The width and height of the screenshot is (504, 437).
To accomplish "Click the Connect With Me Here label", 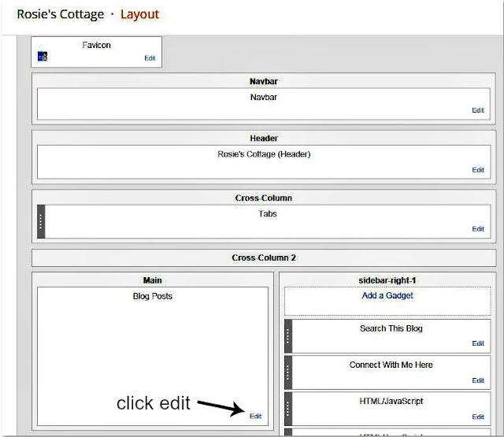I will [x=391, y=365].
